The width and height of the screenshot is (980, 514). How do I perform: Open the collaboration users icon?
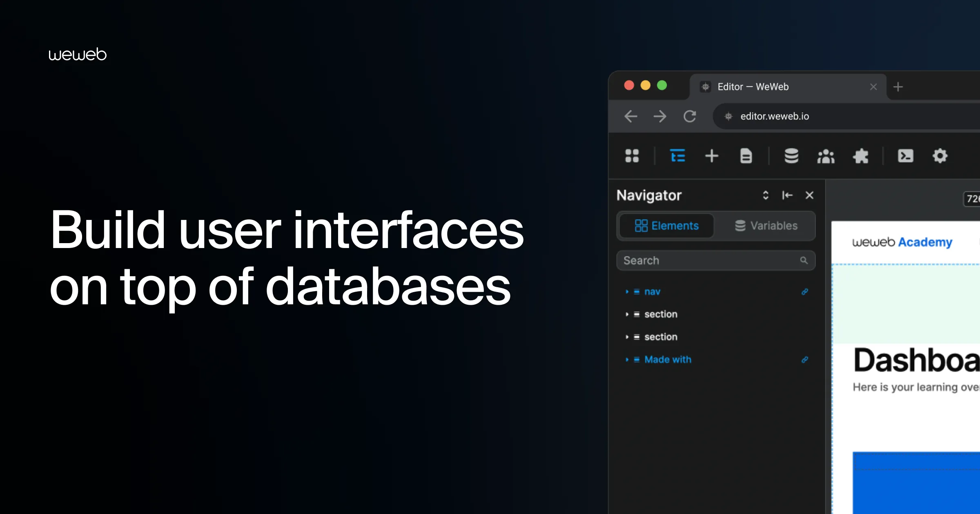pyautogui.click(x=826, y=156)
